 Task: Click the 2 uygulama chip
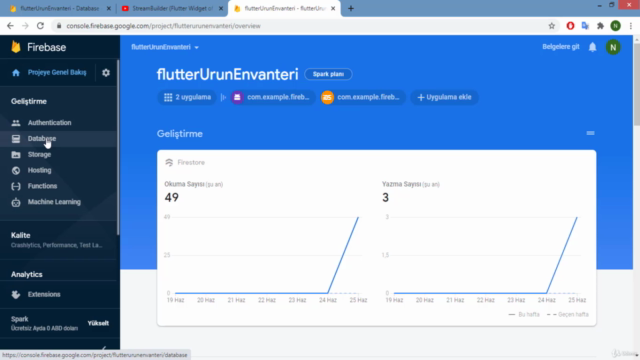pyautogui.click(x=187, y=97)
